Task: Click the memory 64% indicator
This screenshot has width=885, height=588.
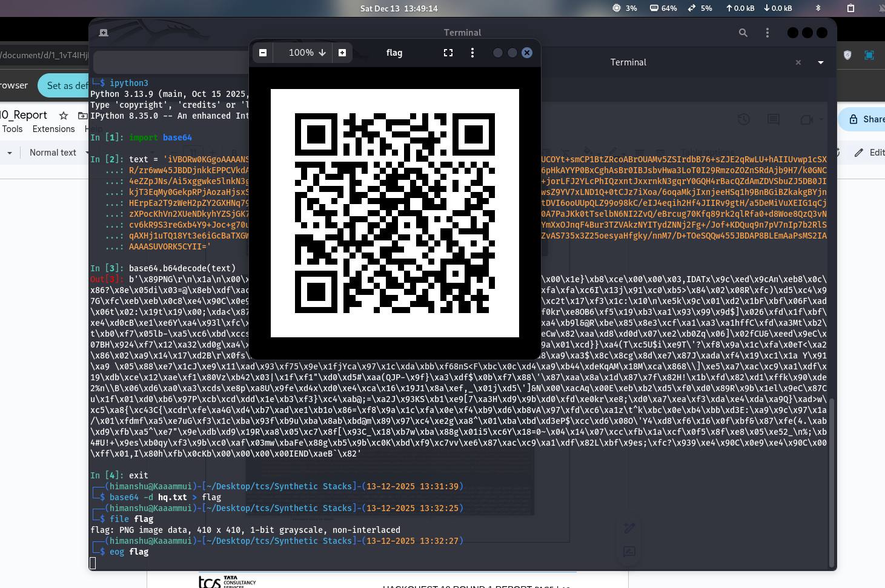Action: 663,8
